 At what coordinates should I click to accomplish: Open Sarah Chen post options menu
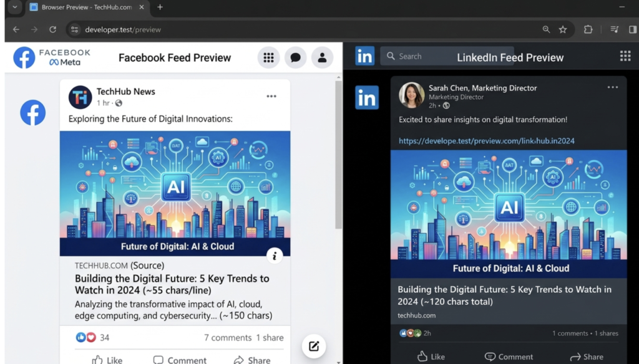pos(613,87)
